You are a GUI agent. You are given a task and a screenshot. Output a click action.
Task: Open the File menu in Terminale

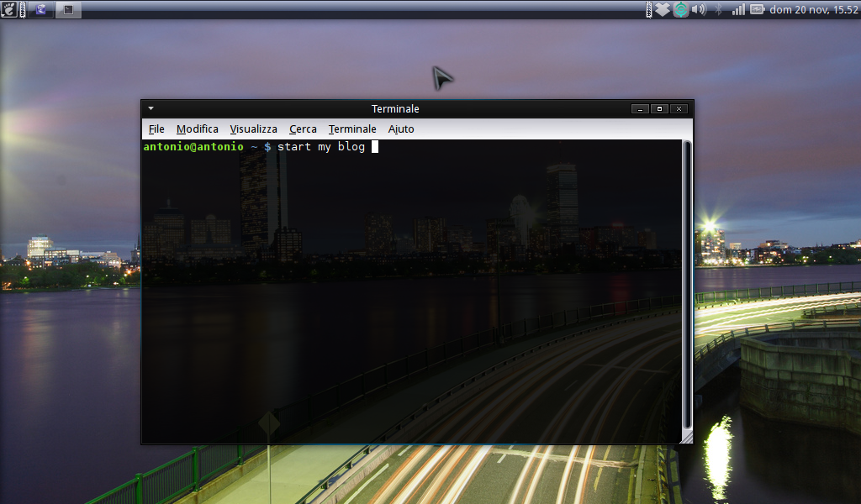coord(156,129)
